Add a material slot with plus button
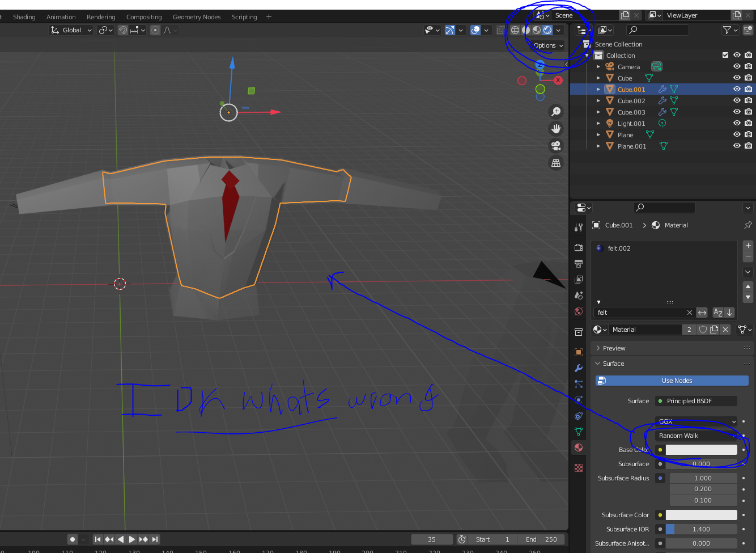 [x=748, y=246]
